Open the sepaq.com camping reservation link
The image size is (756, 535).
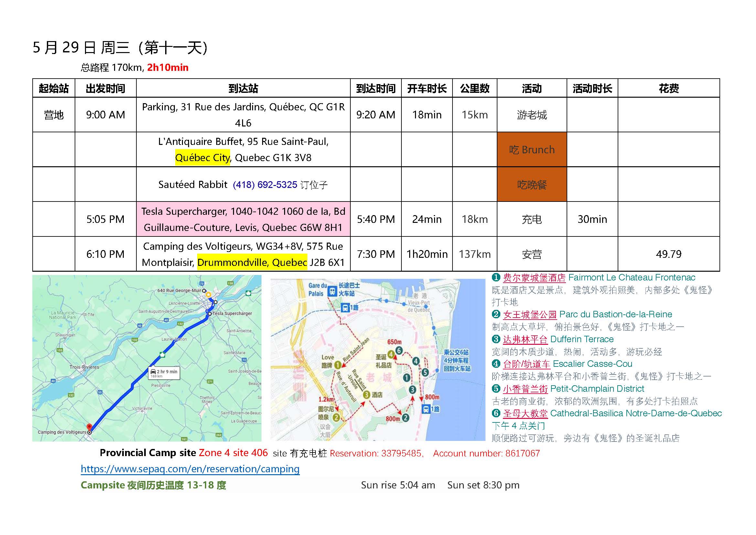point(190,469)
